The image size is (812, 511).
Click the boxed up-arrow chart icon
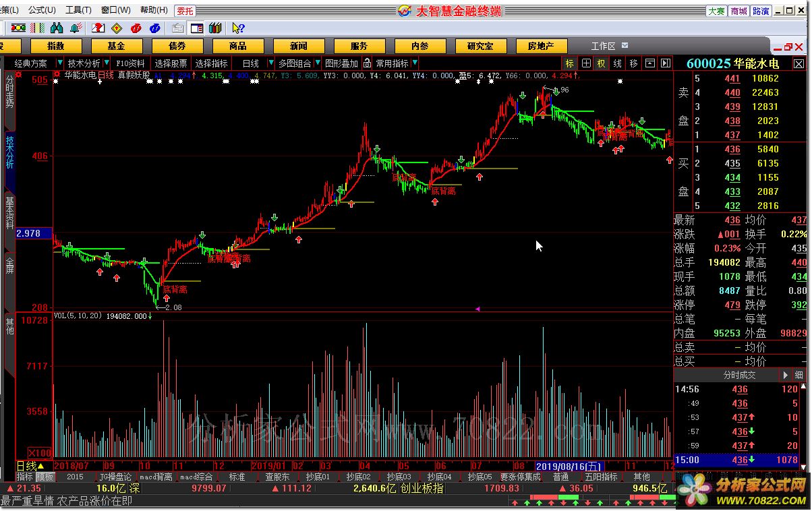(x=650, y=63)
